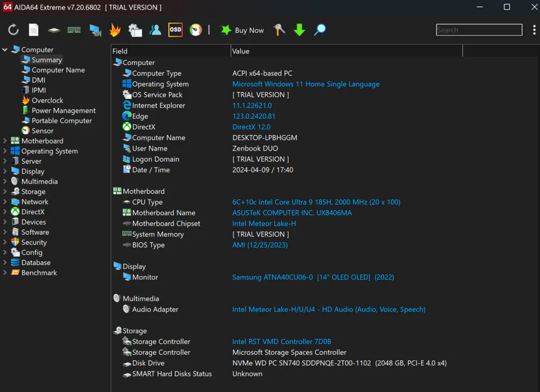Click the Refresh toolbar icon
Screen dimensions: 540x392
pos(13,30)
